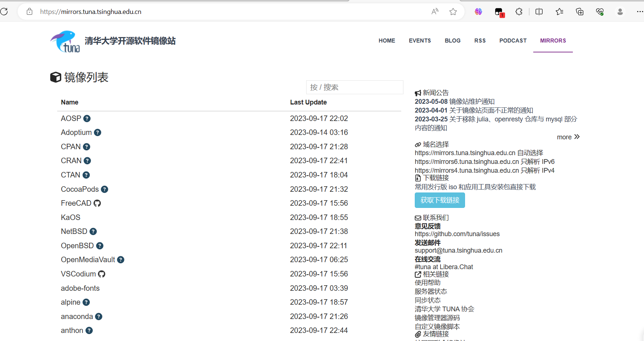Click help icon next to OpenMediaVault

(121, 260)
